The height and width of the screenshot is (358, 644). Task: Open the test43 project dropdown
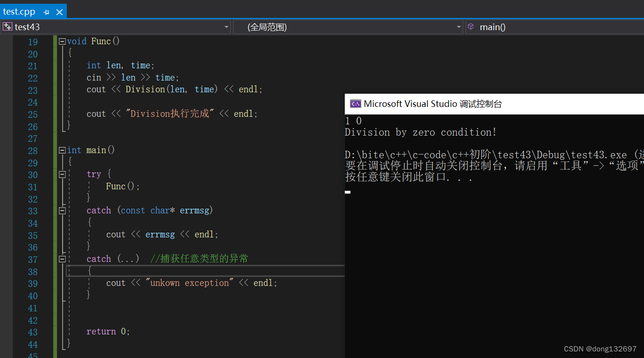tap(226, 27)
